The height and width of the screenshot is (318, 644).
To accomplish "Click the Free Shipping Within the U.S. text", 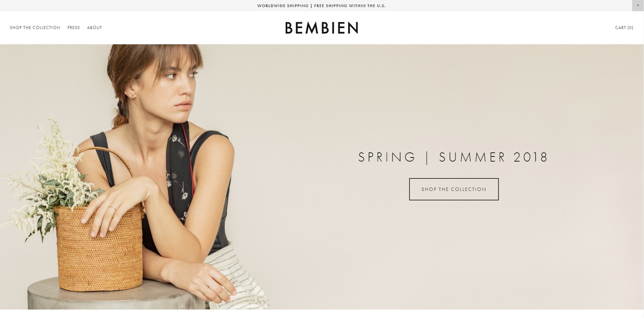I will click(350, 6).
